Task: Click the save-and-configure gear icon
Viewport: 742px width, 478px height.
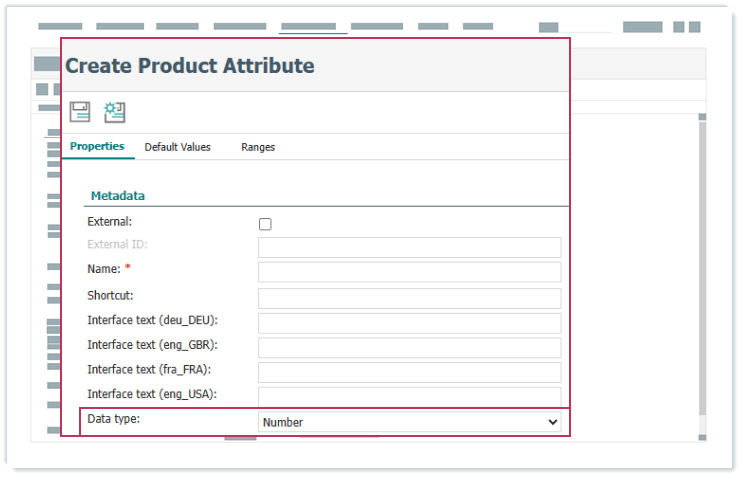Action: (115, 112)
